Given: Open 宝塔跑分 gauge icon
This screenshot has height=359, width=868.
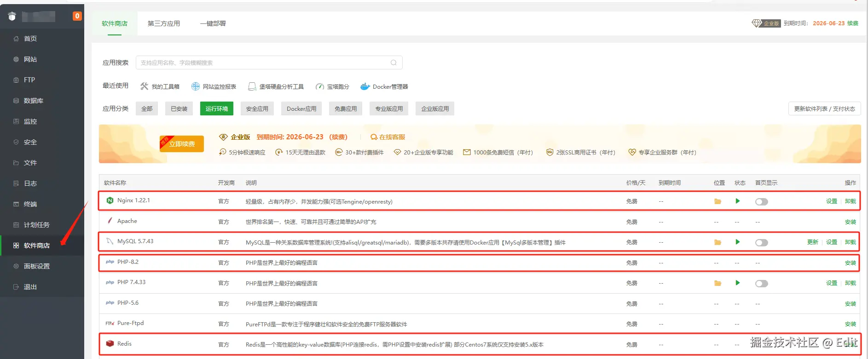Looking at the screenshot, I should (320, 86).
